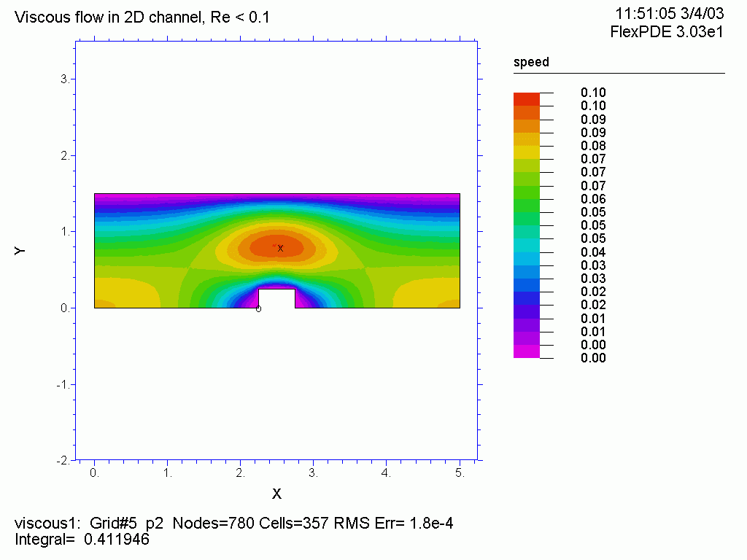Pick the yellow 0.08 legend color swatch

(526, 152)
